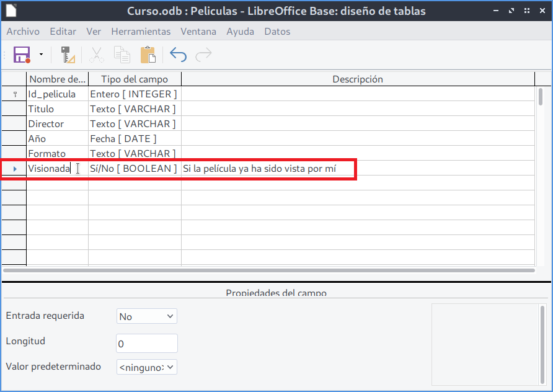Viewport: 553px width, 392px height.
Task: Click the document icon in title bar
Action: point(11,11)
